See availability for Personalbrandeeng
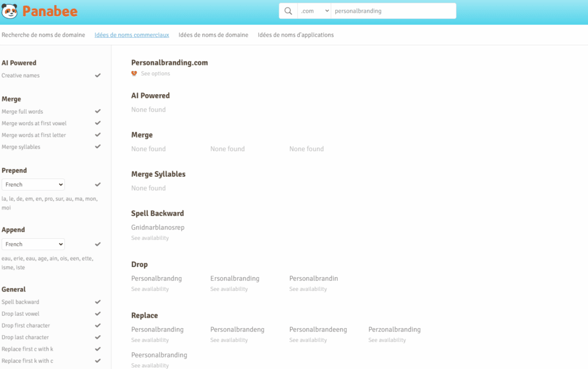Image resolution: width=588 pixels, height=369 pixels. click(308, 340)
